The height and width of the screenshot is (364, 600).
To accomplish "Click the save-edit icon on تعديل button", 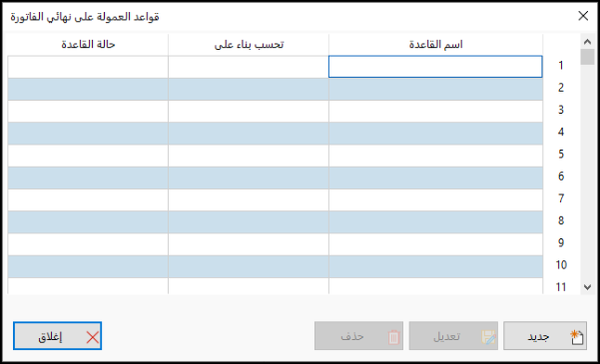I will coord(488,337).
